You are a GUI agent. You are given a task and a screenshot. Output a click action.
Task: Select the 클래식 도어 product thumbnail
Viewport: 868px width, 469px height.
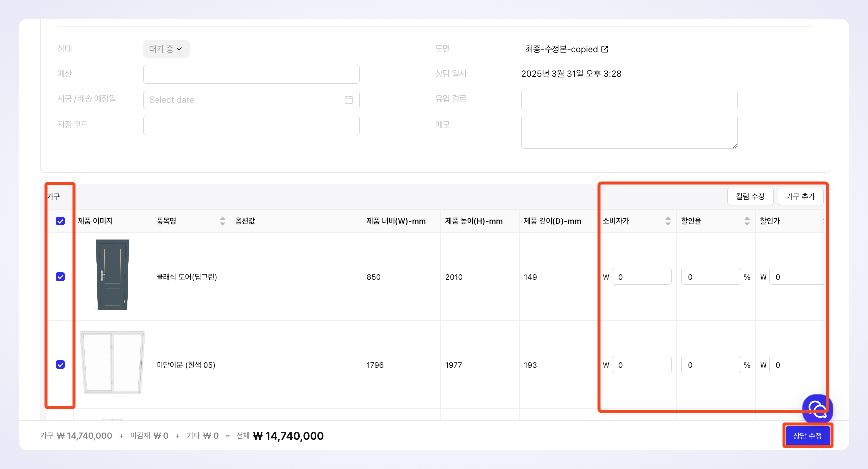pyautogui.click(x=112, y=275)
